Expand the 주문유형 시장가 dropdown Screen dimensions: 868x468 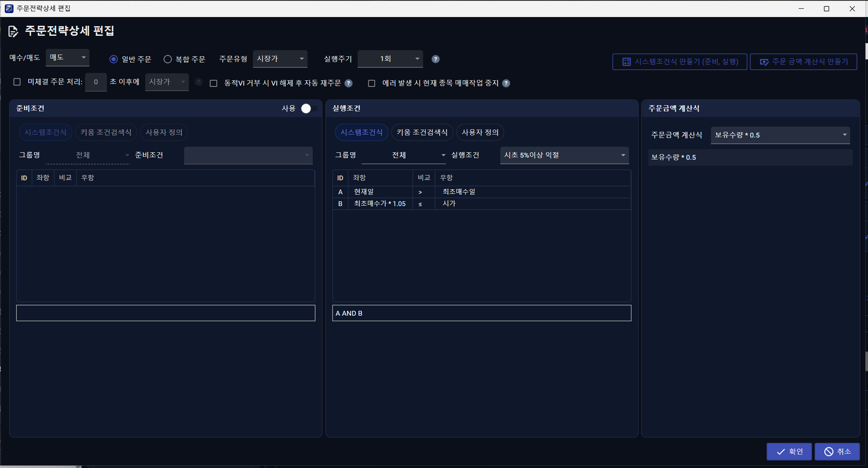point(280,58)
